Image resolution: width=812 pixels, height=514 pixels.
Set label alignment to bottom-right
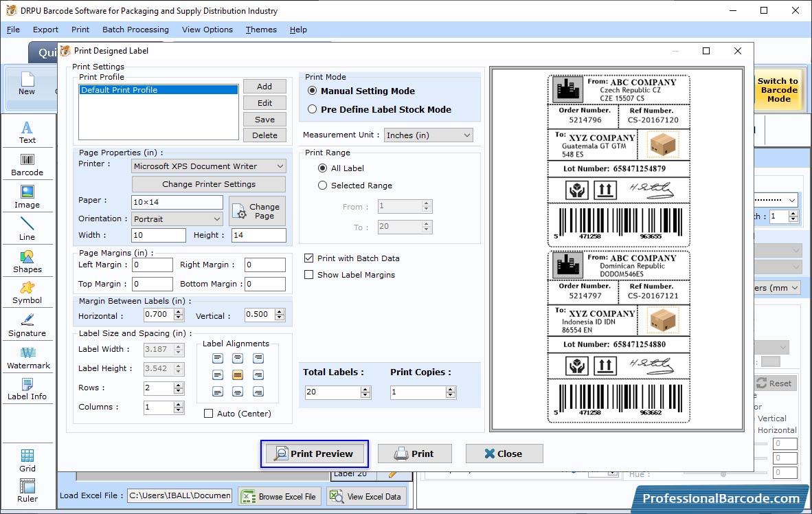pyautogui.click(x=258, y=392)
